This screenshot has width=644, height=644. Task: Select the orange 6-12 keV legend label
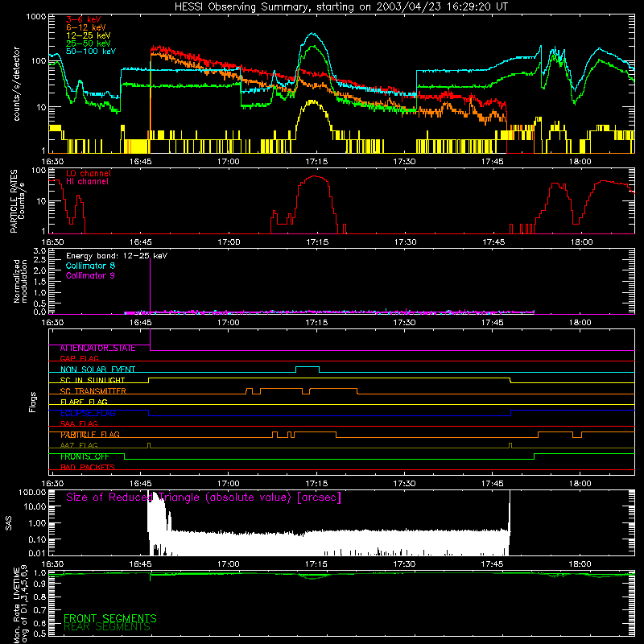pos(85,27)
